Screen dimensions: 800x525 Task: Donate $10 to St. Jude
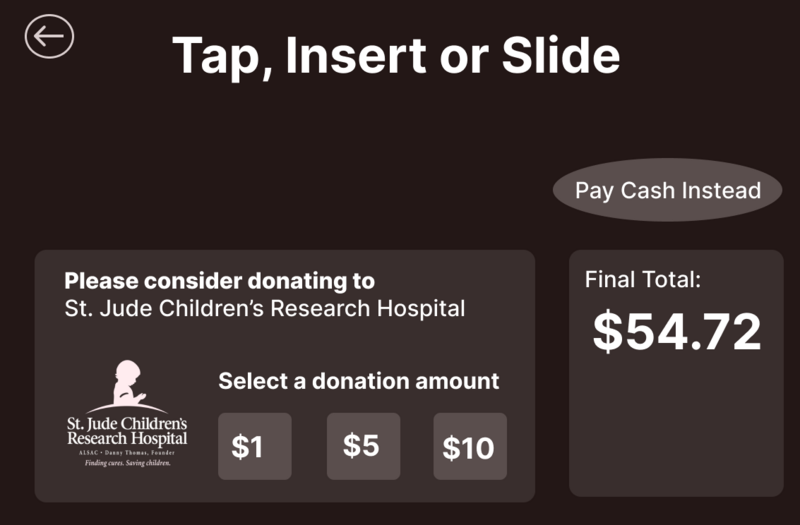click(x=469, y=446)
